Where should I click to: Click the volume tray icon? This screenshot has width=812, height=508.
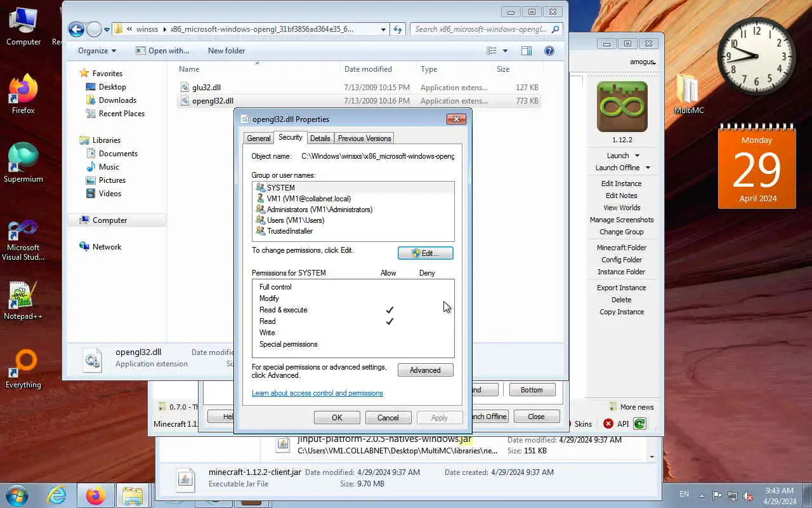(748, 496)
